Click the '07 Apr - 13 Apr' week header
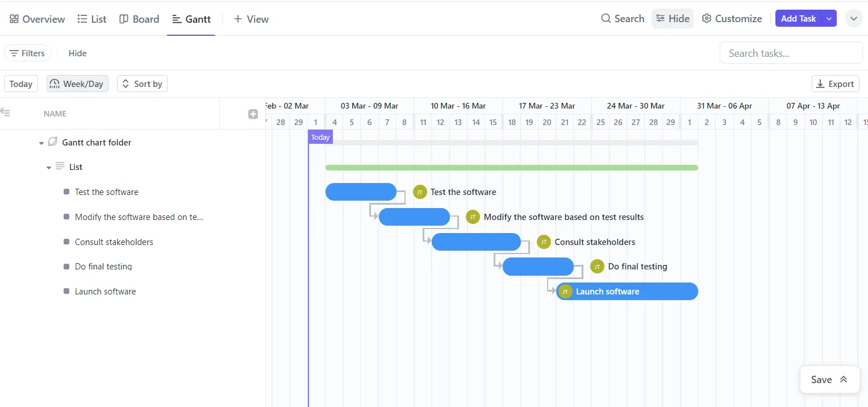This screenshot has width=868, height=407. pyautogui.click(x=813, y=106)
